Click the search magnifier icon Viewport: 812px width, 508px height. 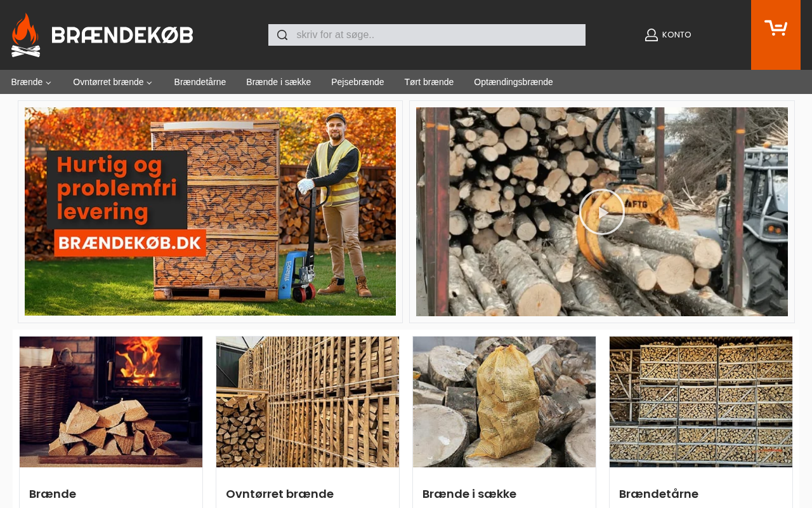tap(282, 35)
